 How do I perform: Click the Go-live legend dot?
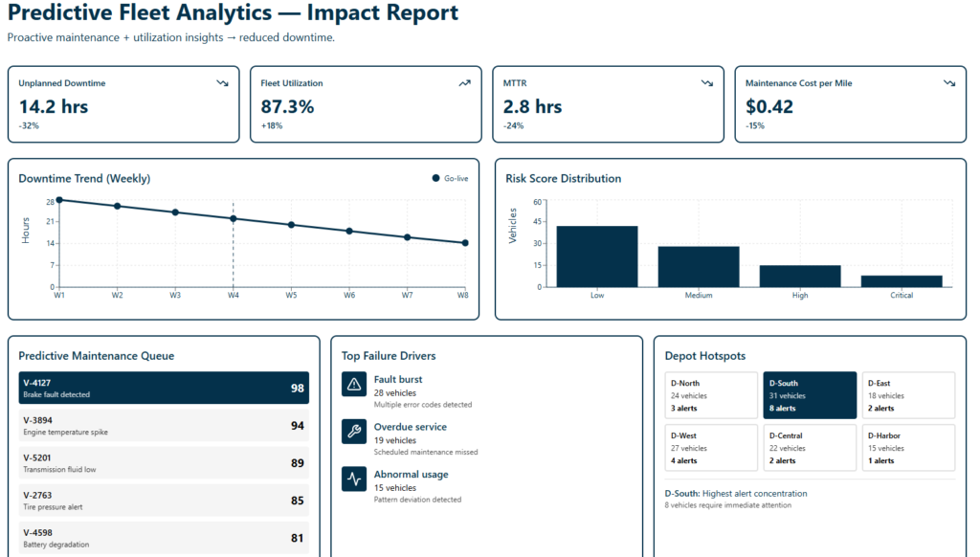click(435, 179)
